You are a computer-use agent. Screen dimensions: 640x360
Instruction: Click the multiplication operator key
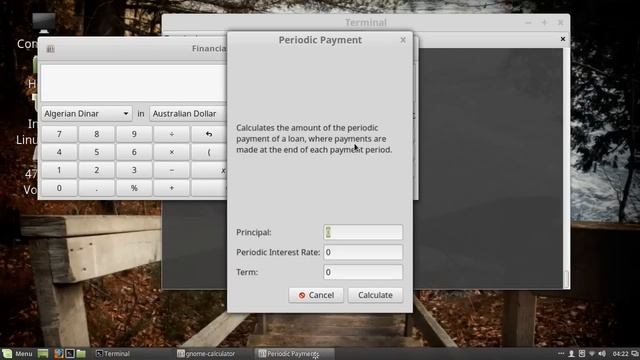click(x=171, y=152)
